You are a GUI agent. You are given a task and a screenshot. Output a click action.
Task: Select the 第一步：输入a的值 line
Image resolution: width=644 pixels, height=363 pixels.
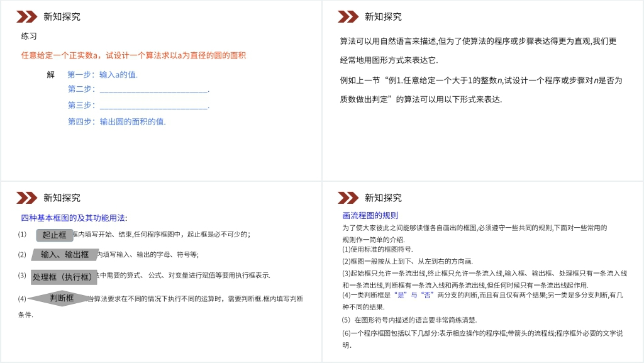(103, 75)
